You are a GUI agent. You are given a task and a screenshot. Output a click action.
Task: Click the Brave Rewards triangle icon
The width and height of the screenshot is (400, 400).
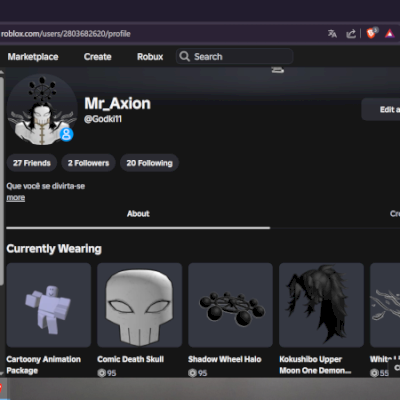pos(390,34)
